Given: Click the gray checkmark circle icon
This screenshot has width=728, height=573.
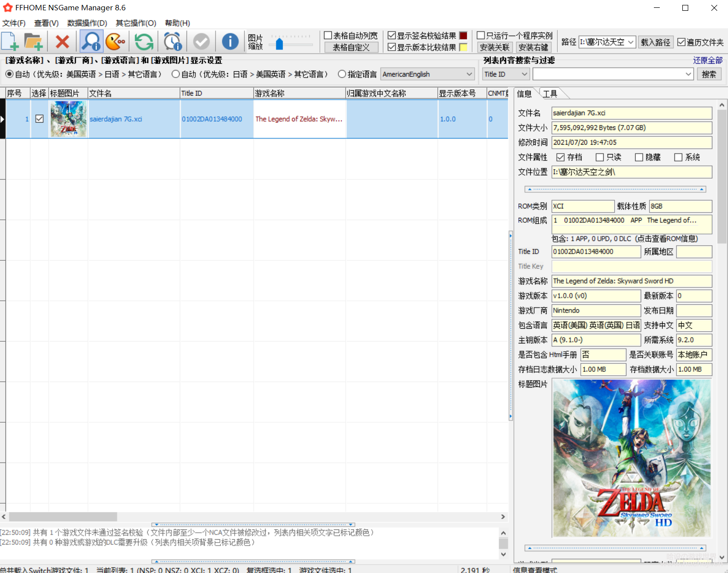Looking at the screenshot, I should 201,42.
